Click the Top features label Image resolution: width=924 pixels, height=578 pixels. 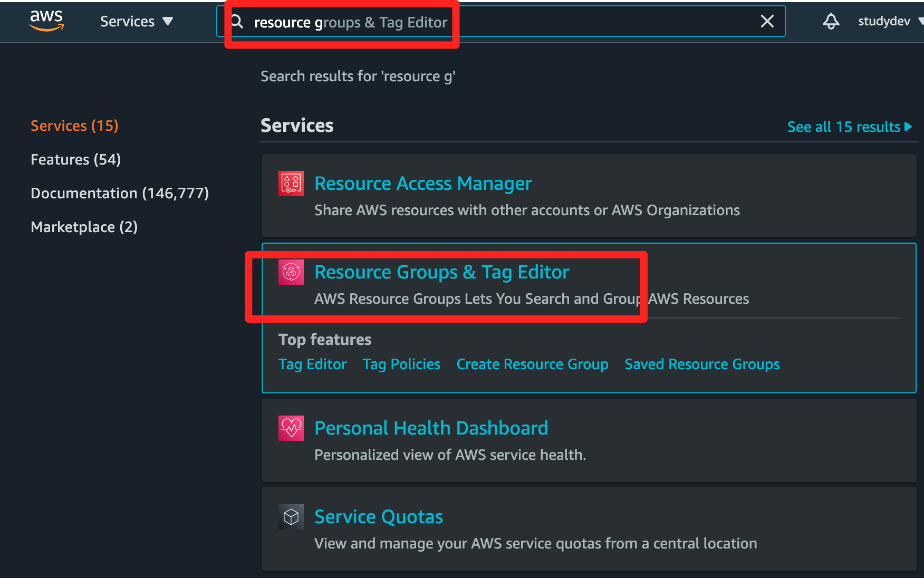coord(325,340)
